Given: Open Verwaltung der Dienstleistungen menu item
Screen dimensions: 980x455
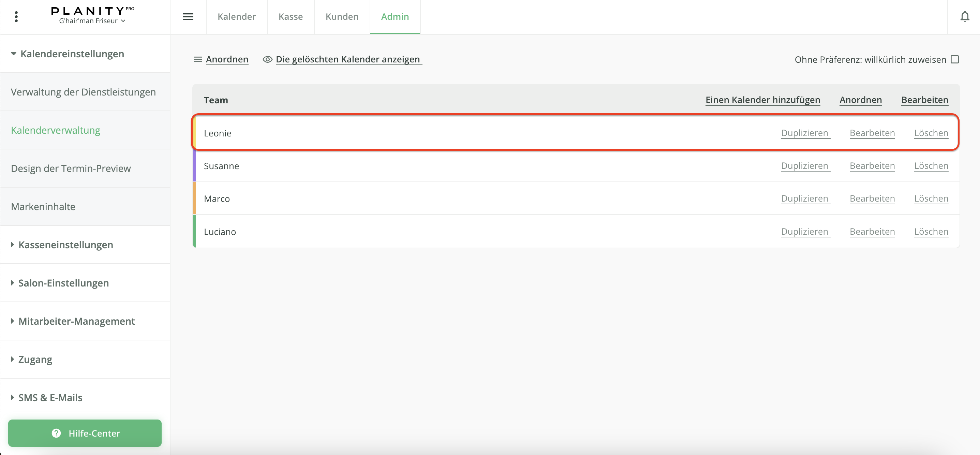Looking at the screenshot, I should 83,92.
